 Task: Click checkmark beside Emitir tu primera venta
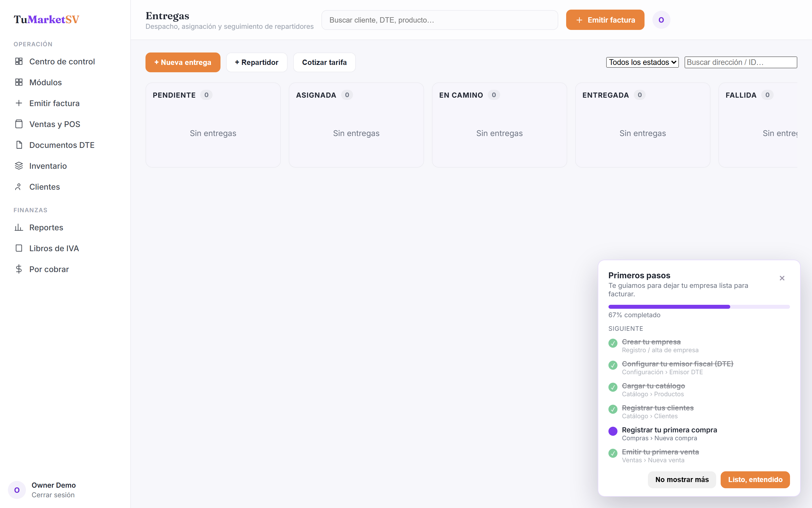[613, 453]
